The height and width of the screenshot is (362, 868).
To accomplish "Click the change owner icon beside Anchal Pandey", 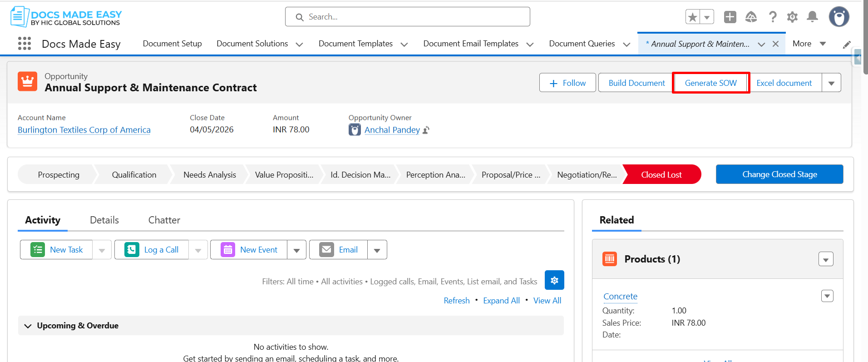I will coord(426,130).
